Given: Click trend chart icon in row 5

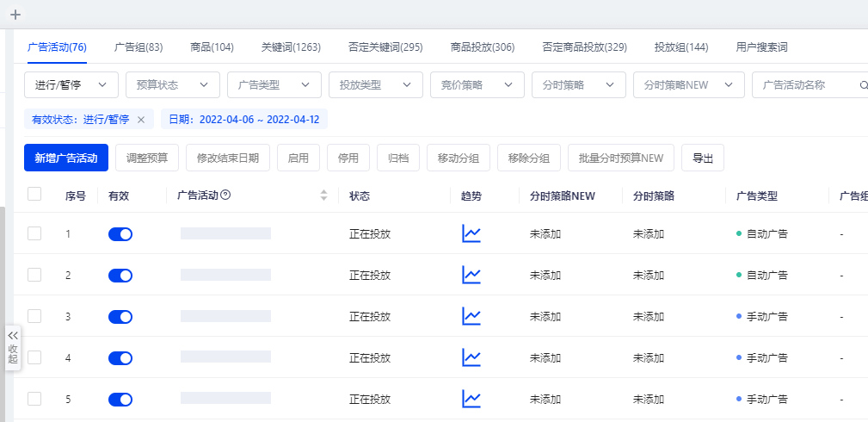Looking at the screenshot, I should pos(471,399).
